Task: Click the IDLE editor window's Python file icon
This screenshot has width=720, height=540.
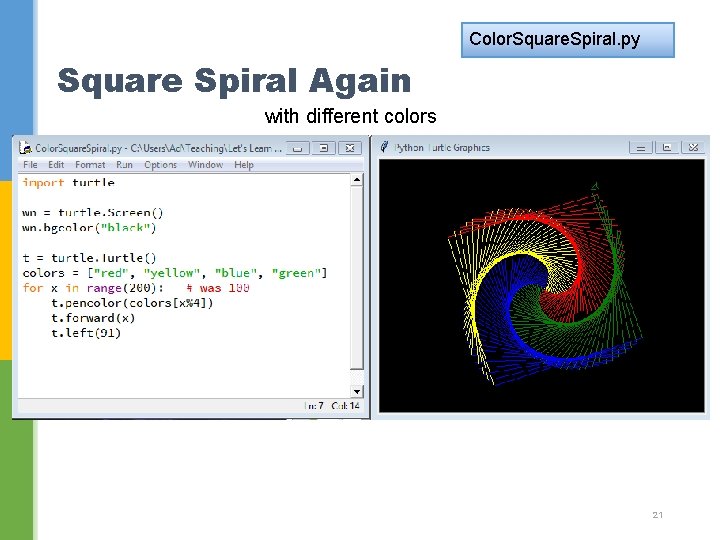Action: 25,148
